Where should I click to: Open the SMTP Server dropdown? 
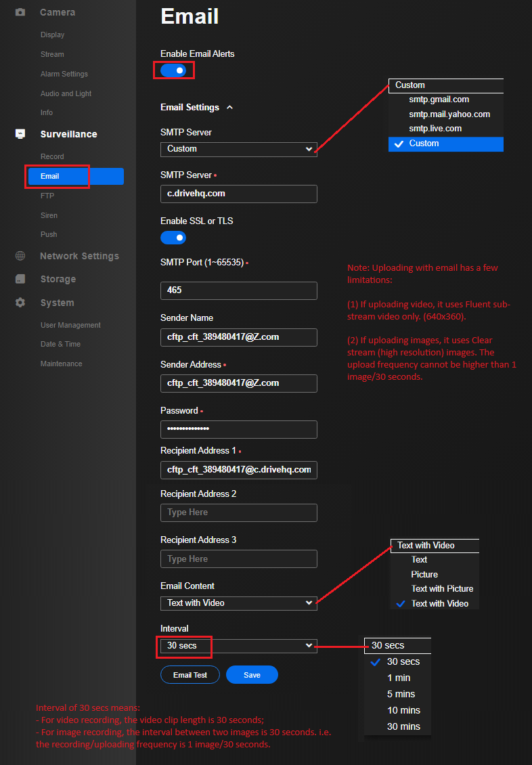click(238, 149)
